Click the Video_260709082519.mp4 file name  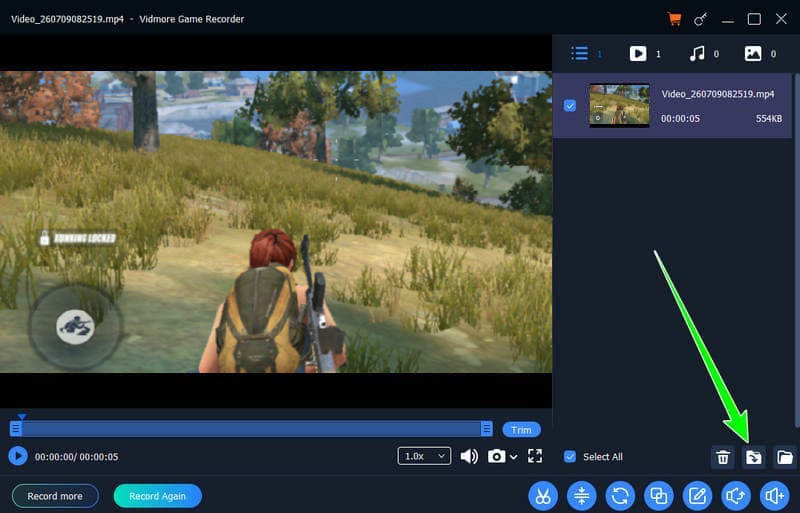click(x=717, y=94)
